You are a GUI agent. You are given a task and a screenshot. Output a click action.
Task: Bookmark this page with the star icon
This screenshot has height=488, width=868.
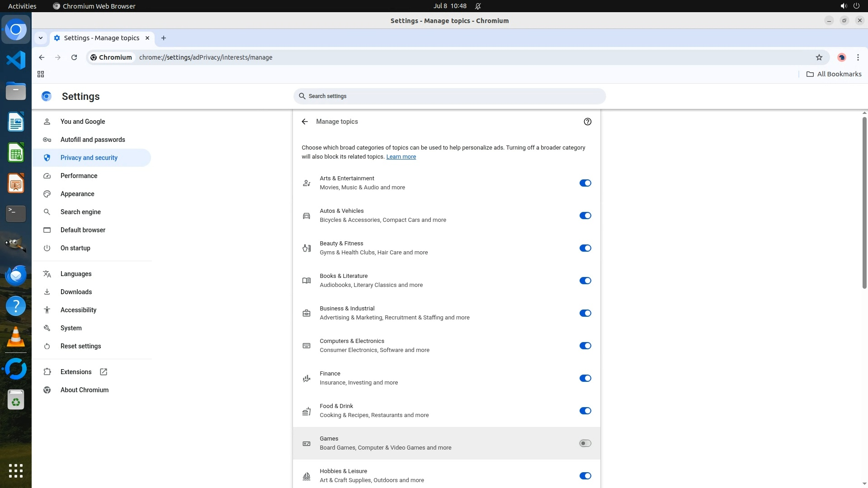tap(819, 57)
